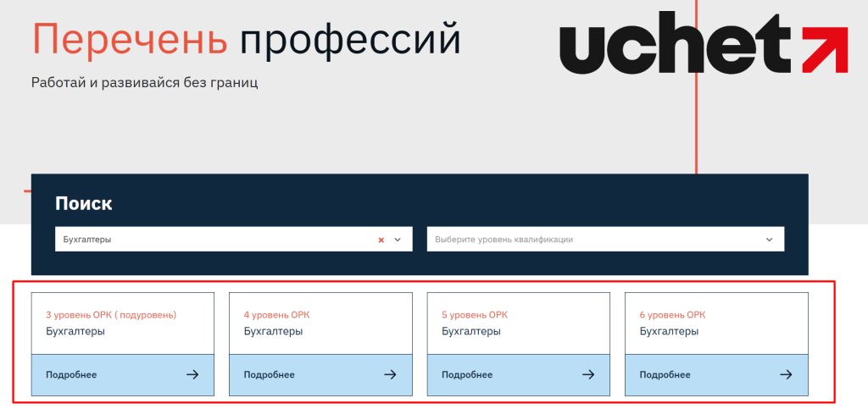Image resolution: width=868 pixels, height=409 pixels.
Task: Click the Бухгалтеры profession search field
Action: (234, 240)
